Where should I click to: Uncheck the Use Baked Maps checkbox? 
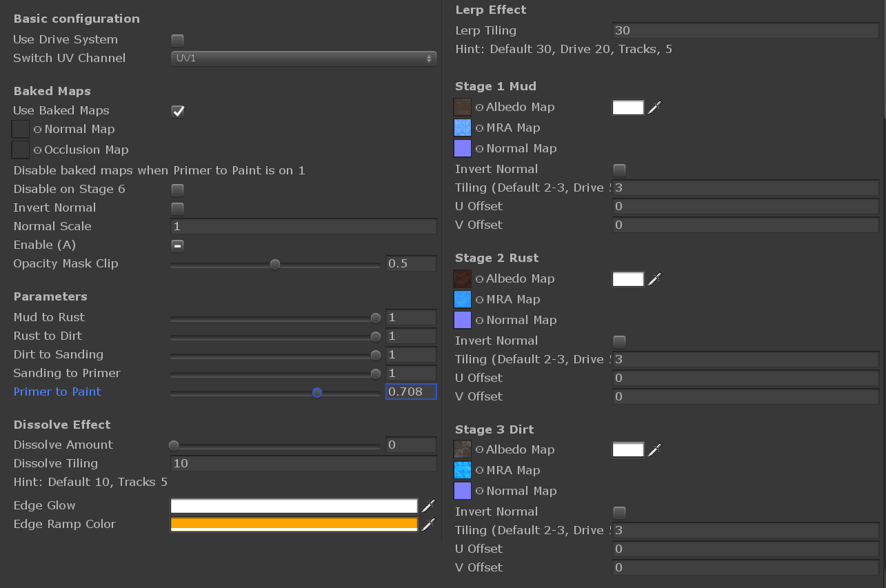tap(178, 111)
